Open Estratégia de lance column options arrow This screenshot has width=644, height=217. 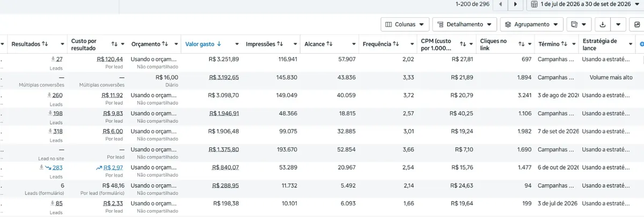[630, 44]
